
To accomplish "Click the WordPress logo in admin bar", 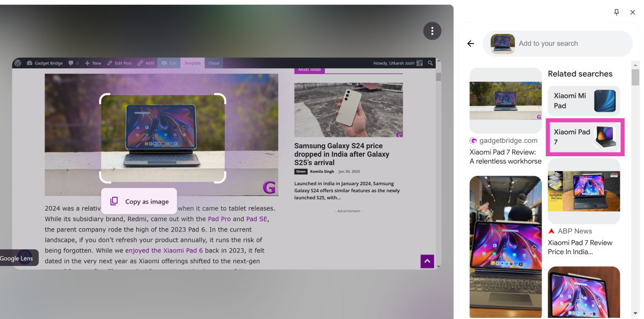I will tap(18, 63).
